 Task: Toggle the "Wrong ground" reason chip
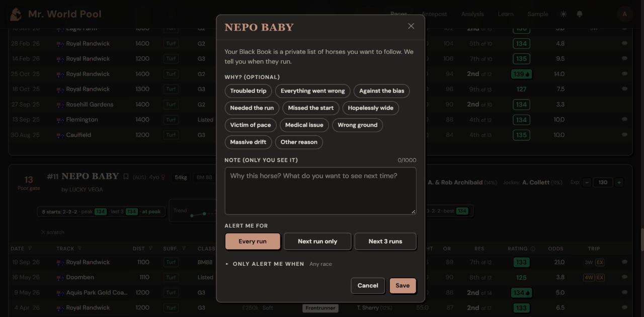[358, 125]
